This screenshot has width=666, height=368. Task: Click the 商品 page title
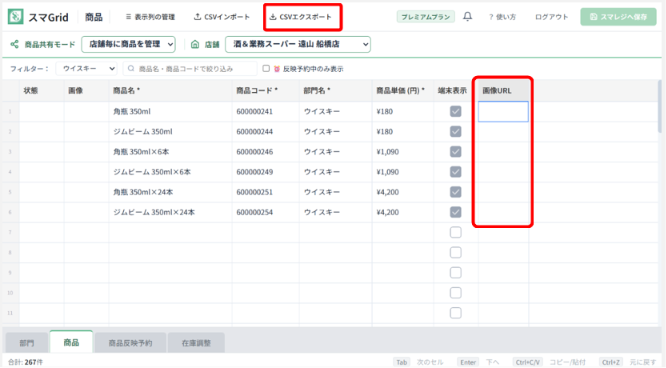[x=93, y=17]
